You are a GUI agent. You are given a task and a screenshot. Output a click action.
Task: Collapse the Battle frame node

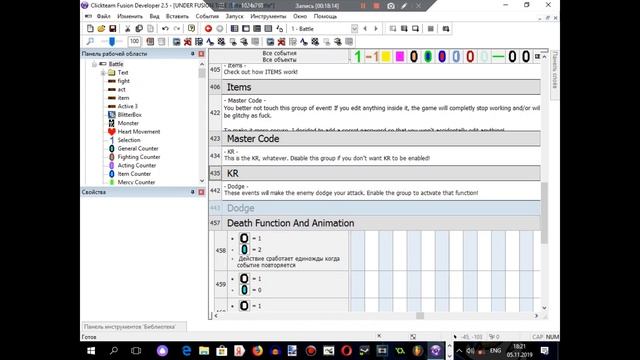click(94, 64)
